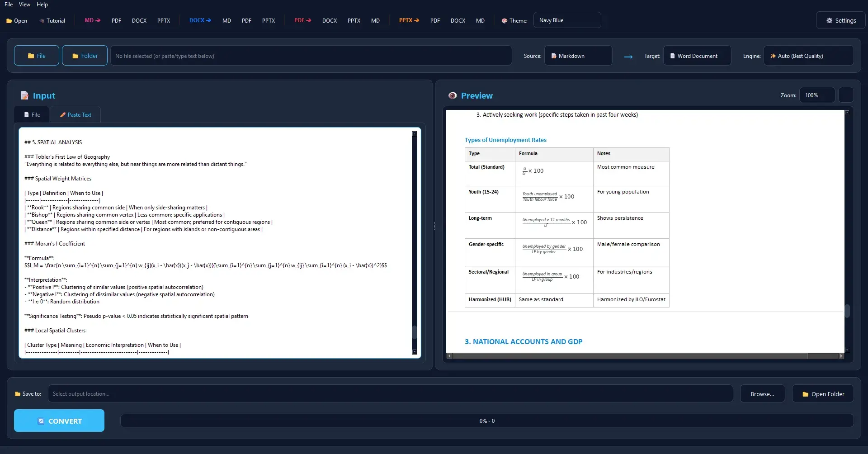Screen dimensions: 868x454
Task: Click the eye icon beside Preview heading
Action: [x=453, y=95]
